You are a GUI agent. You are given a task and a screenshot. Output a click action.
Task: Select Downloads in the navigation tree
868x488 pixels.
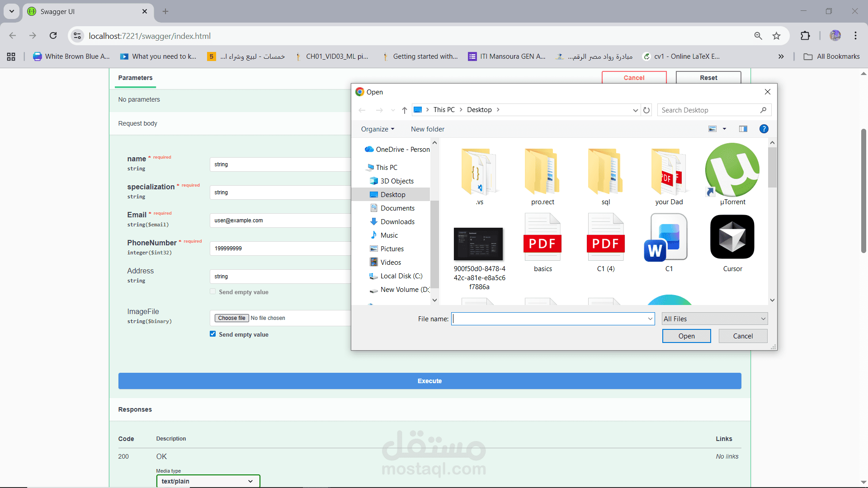click(x=397, y=221)
